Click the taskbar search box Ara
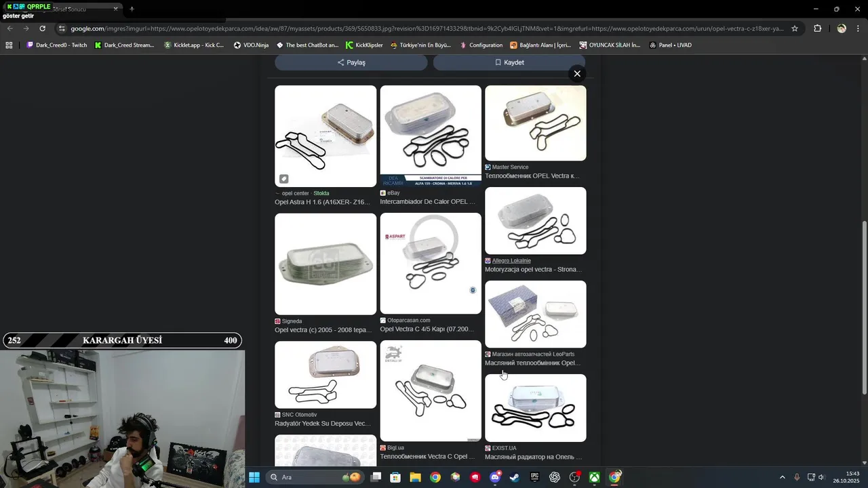Screen dimensions: 868x488 (315, 477)
